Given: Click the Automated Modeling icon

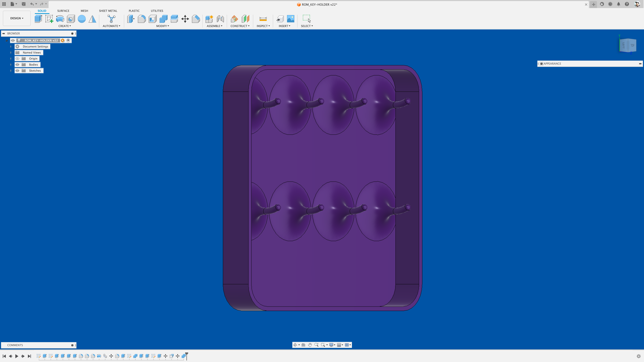Looking at the screenshot, I should pyautogui.click(x=111, y=19).
